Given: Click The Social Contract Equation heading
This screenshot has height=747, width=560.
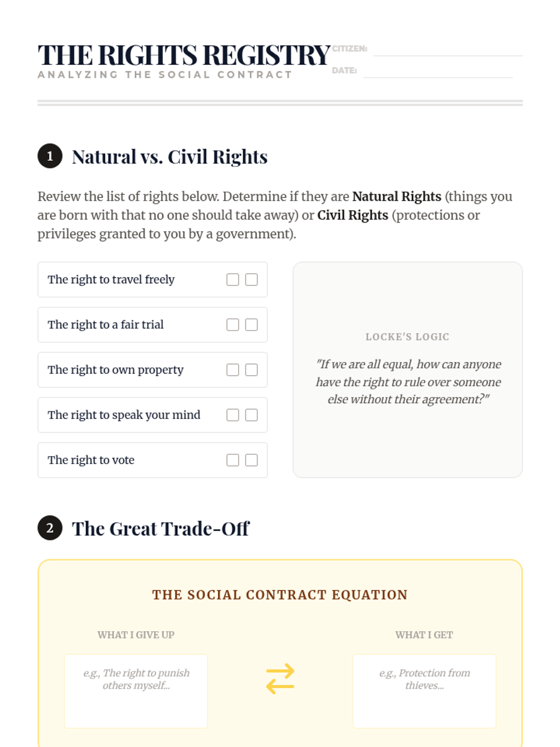Looking at the screenshot, I should 280,595.
